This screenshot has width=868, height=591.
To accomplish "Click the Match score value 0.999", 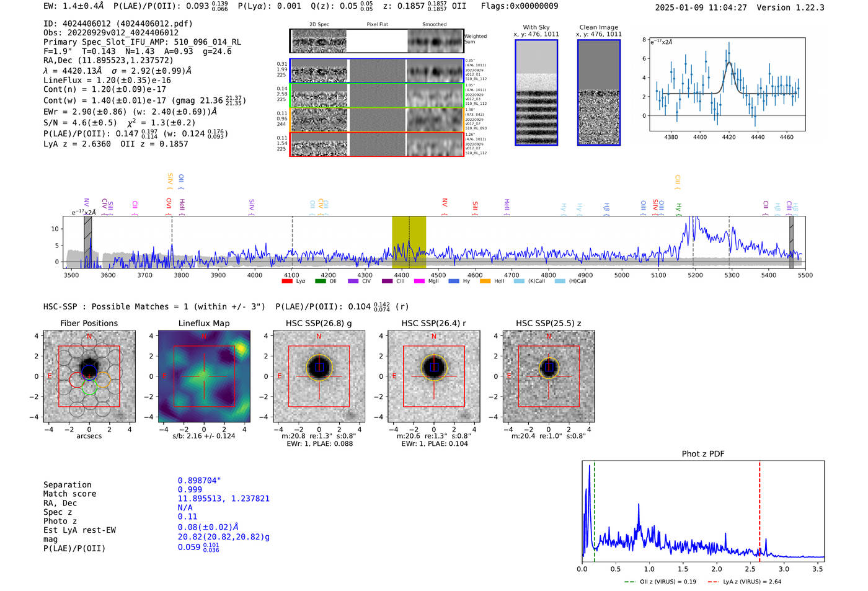I will [190, 490].
